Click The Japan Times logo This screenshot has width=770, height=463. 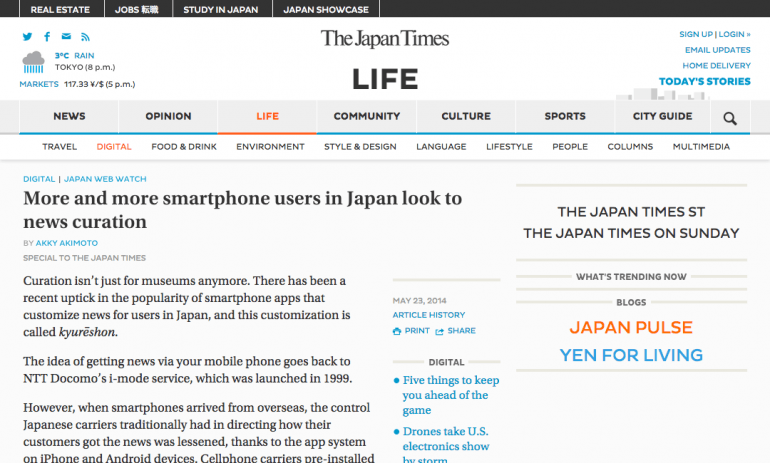pyautogui.click(x=385, y=39)
